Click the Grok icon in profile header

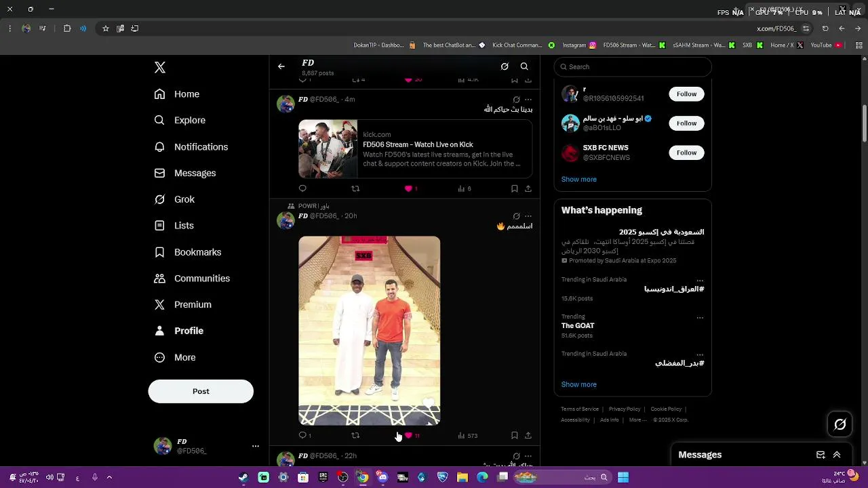click(x=505, y=66)
